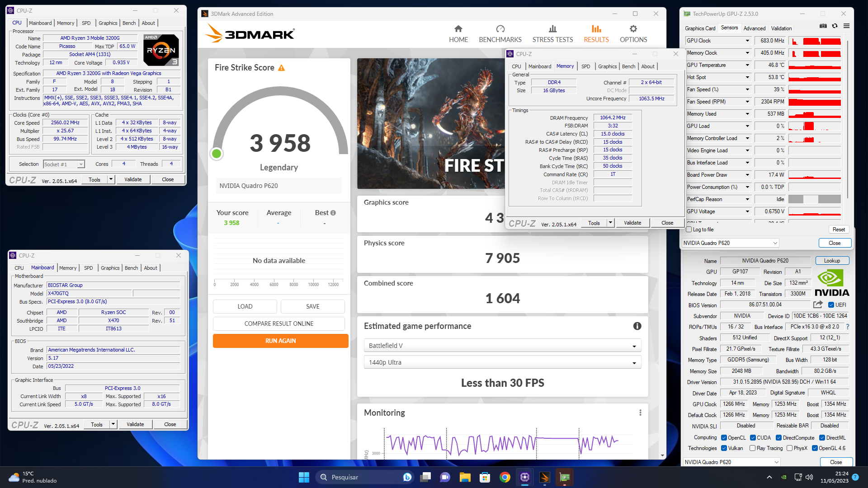Open STRESS TESTS in 3DMark

pos(552,34)
